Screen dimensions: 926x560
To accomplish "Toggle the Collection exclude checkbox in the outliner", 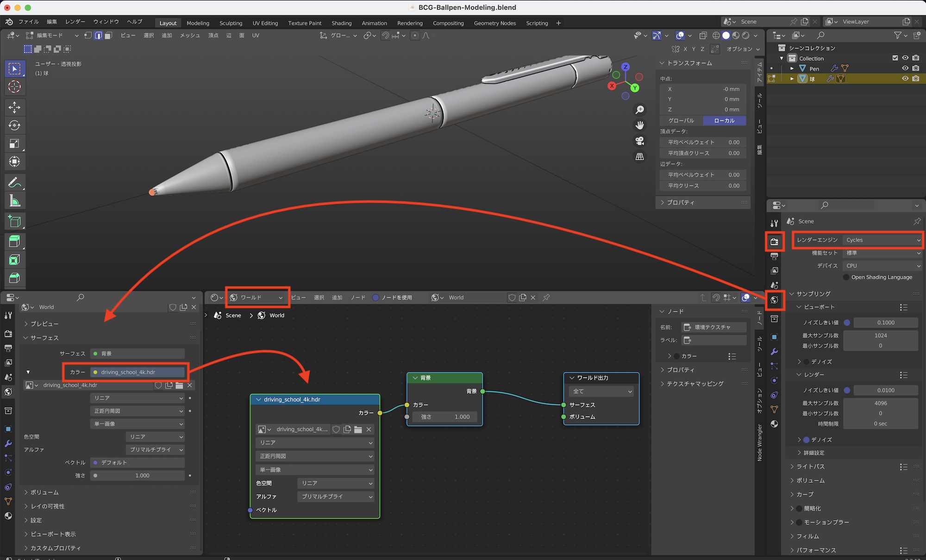I will (895, 58).
